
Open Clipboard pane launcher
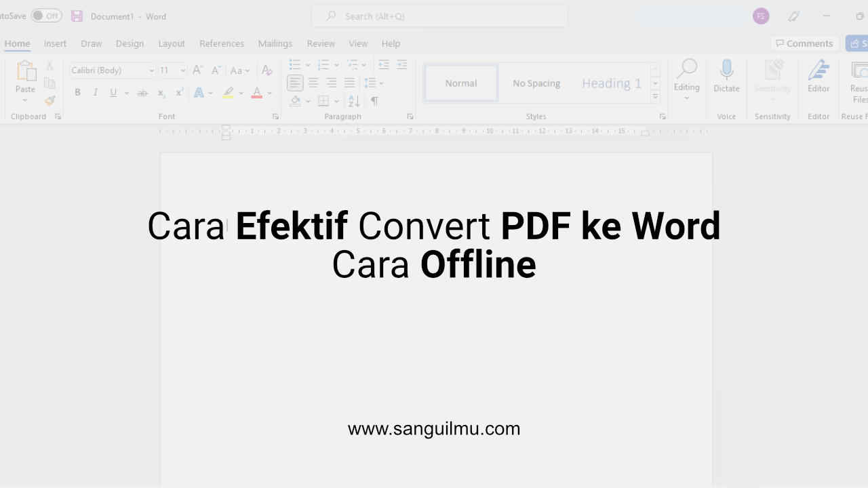point(58,117)
